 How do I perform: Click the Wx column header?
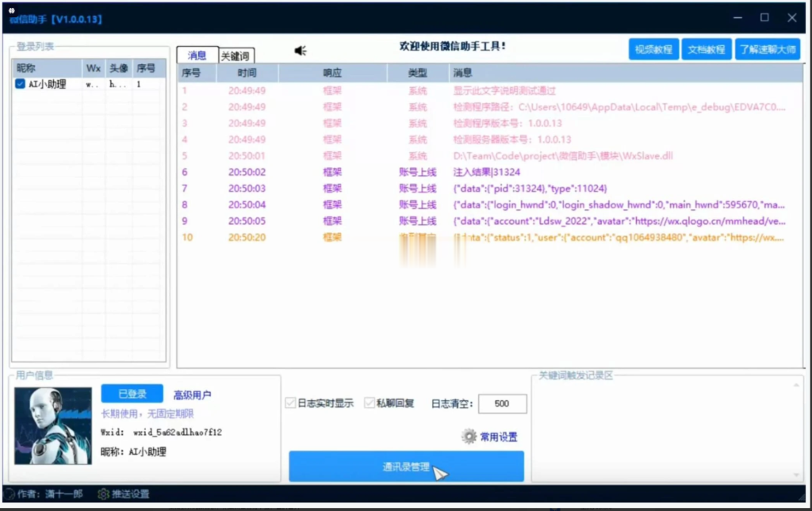[94, 68]
